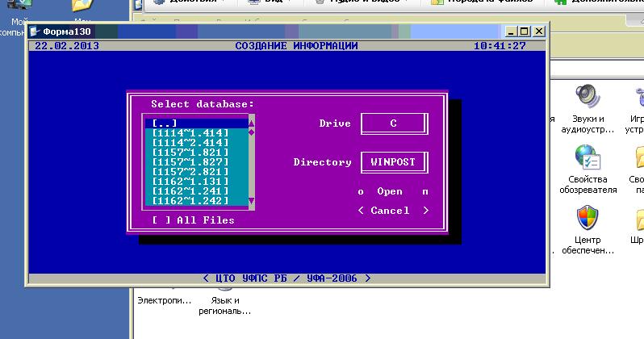644x339 pixels.
Task: Select the [1157~1.821] list entry
Action: [197, 152]
